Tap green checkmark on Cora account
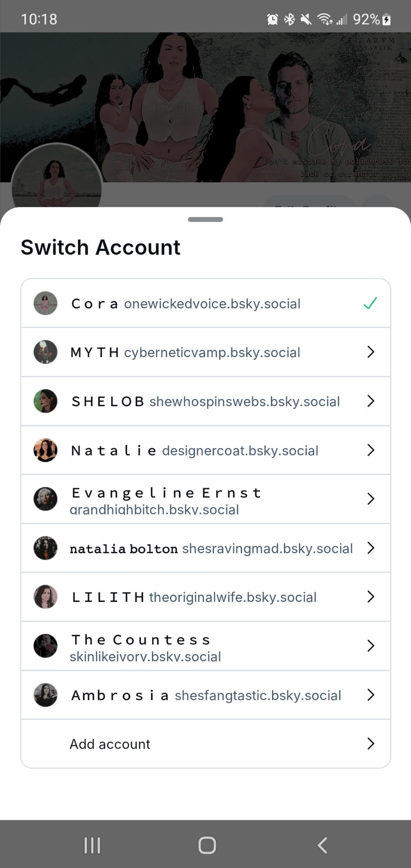Screen dimensions: 411x868 pyautogui.click(x=370, y=303)
